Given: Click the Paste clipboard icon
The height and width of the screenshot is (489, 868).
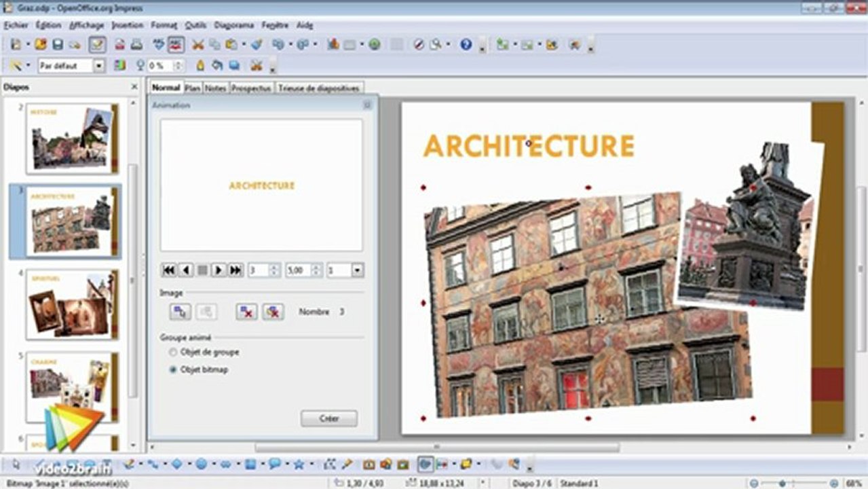Looking at the screenshot, I should click(231, 45).
